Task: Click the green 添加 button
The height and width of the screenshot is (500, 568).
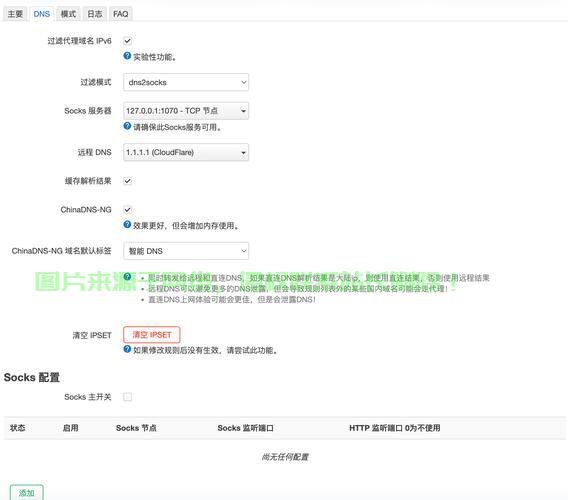Action: pos(27,493)
